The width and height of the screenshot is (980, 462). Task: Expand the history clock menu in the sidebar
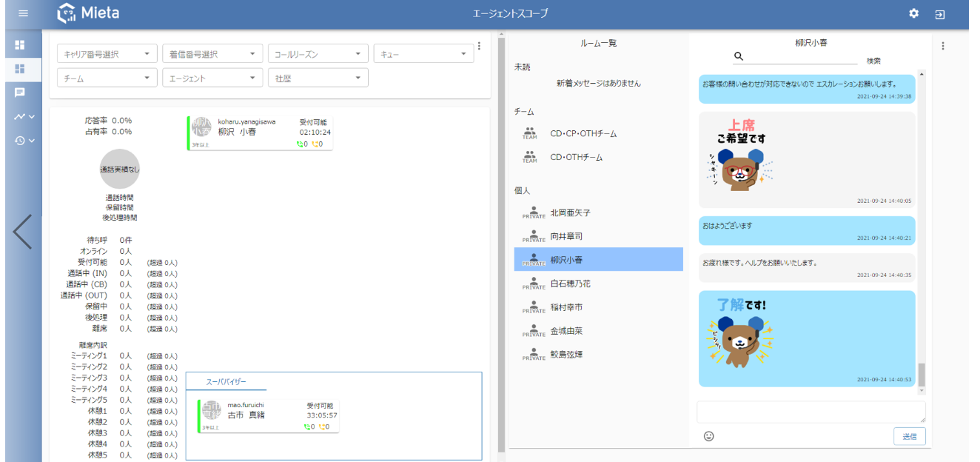[x=24, y=140]
